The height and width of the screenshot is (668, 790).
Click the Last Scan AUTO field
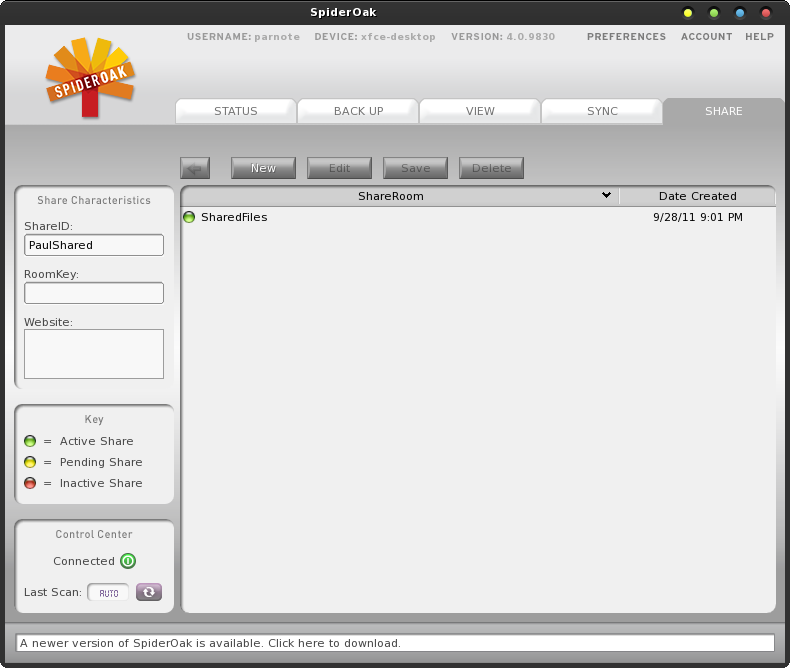[108, 592]
